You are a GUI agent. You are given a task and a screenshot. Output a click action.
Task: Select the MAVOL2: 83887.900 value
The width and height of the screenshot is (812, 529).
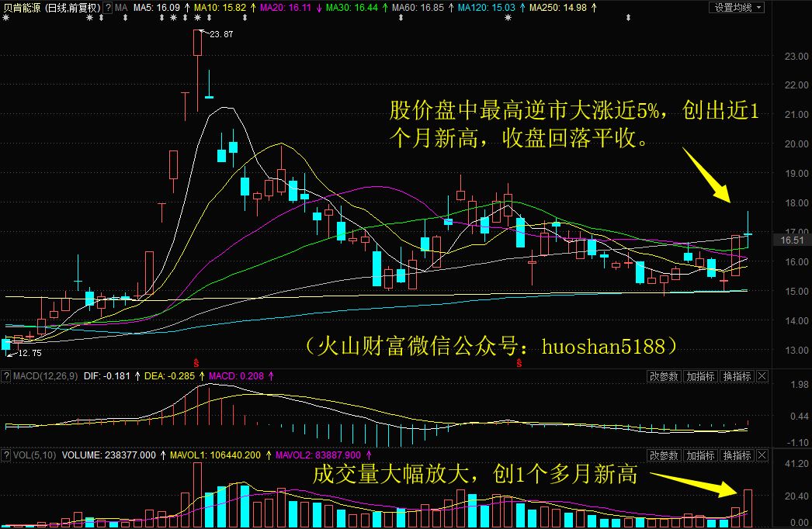pos(318,455)
